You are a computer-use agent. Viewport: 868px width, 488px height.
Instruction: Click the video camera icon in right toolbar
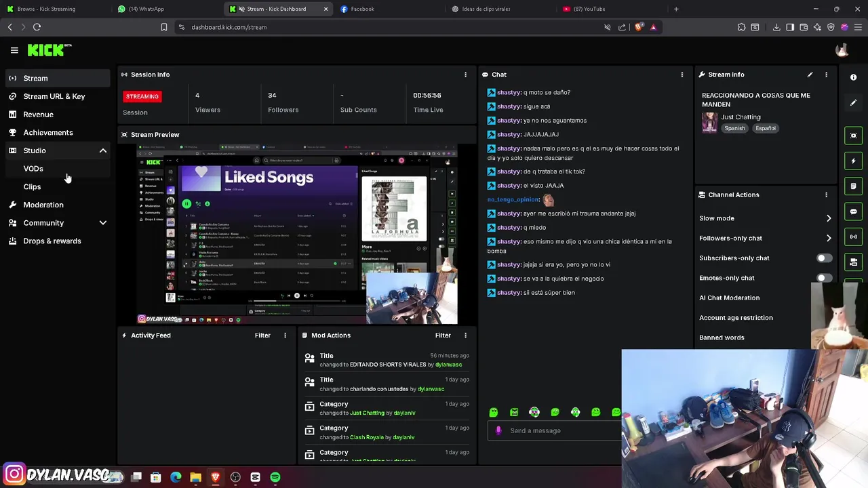click(x=853, y=262)
